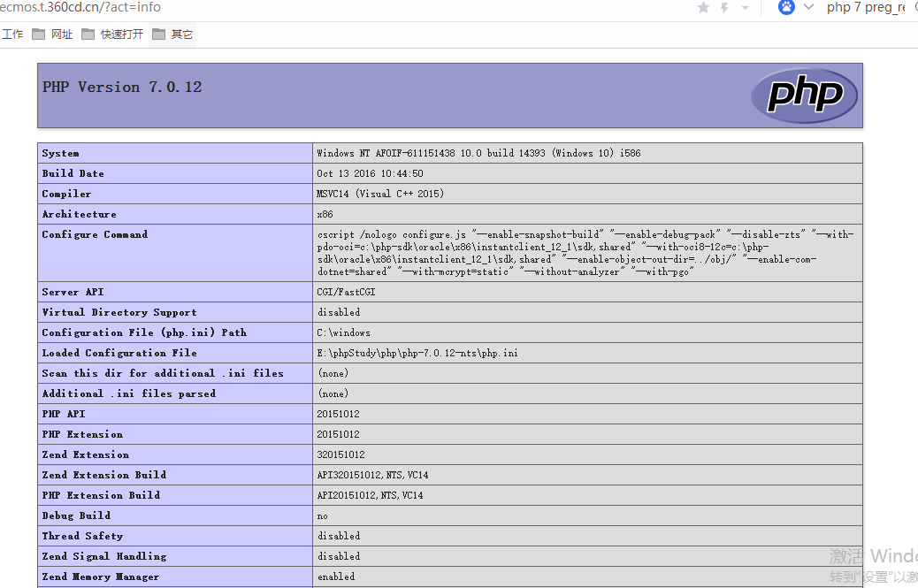This screenshot has height=588, width=918.
Task: Click the bookmark star icon in address bar
Action: click(704, 8)
